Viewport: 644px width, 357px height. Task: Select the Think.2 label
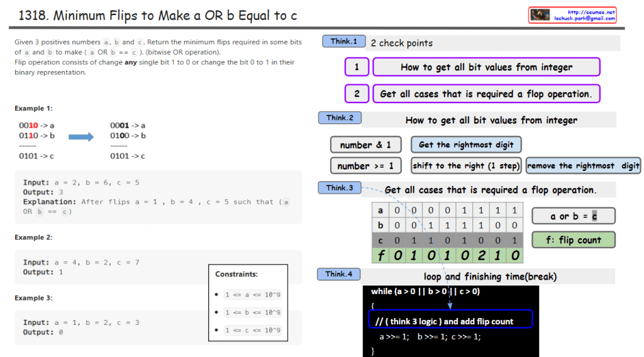(x=340, y=118)
